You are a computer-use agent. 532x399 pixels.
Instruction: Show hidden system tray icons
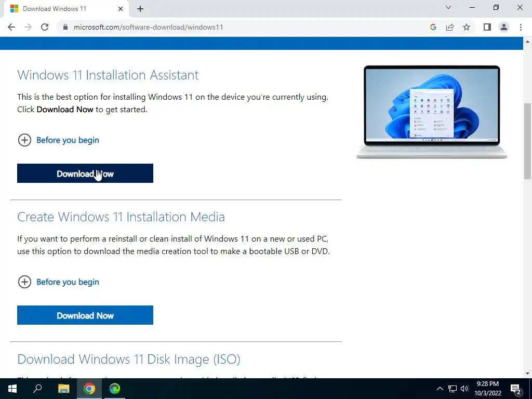click(x=440, y=389)
